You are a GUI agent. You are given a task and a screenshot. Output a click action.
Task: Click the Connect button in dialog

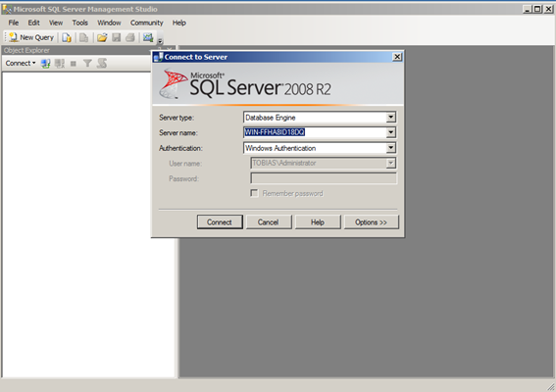click(220, 222)
